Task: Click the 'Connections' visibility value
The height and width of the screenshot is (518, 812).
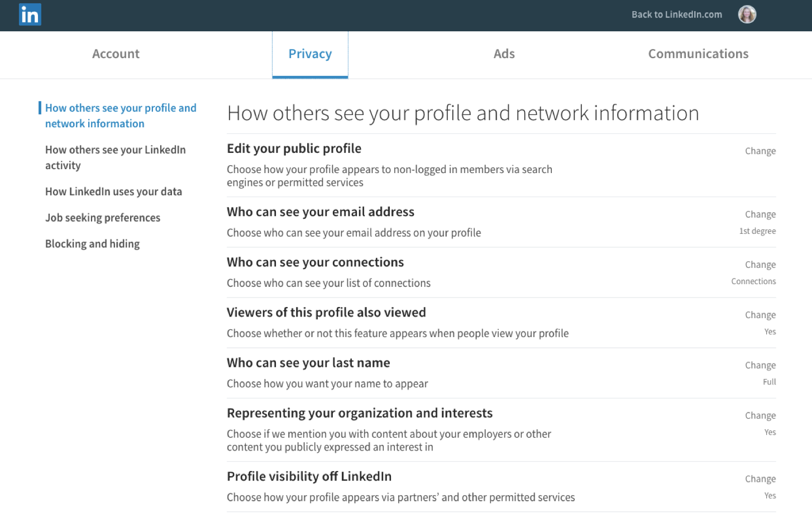Action: [753, 281]
